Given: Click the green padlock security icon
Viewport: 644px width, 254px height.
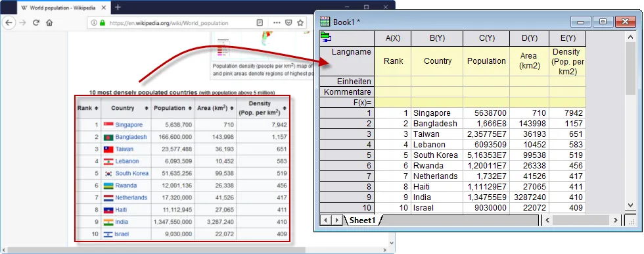Looking at the screenshot, I should click(103, 23).
